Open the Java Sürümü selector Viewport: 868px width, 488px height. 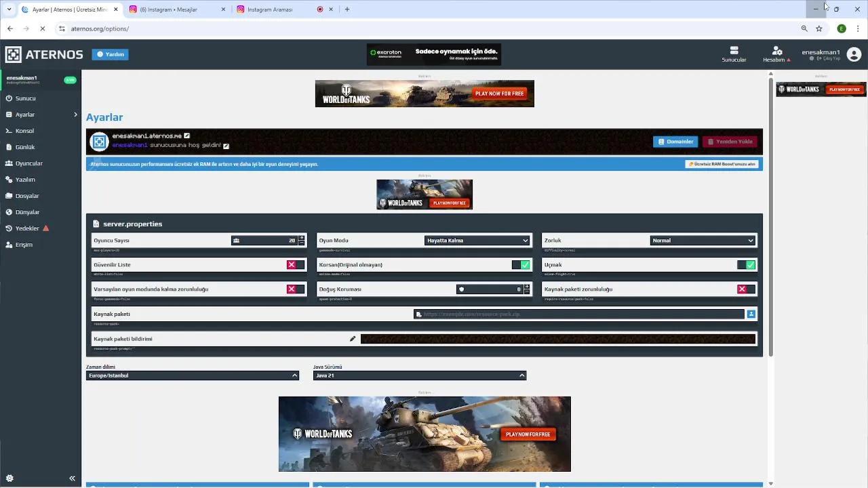[419, 375]
